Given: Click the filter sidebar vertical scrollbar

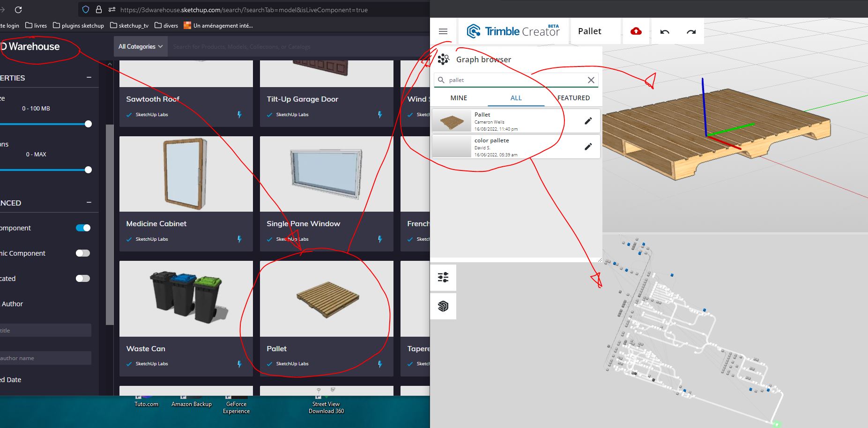Looking at the screenshot, I should coord(110,225).
